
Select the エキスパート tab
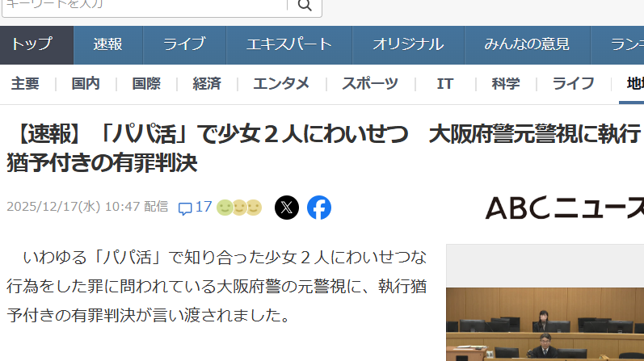pos(289,45)
